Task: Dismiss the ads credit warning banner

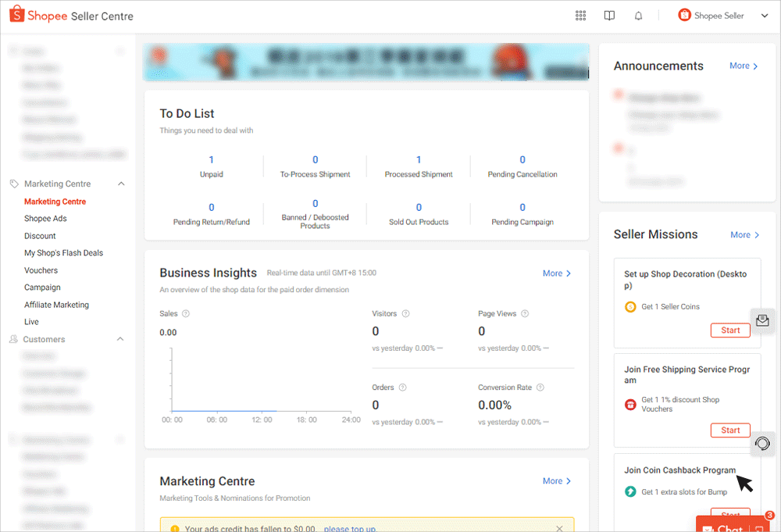Action: tap(559, 526)
